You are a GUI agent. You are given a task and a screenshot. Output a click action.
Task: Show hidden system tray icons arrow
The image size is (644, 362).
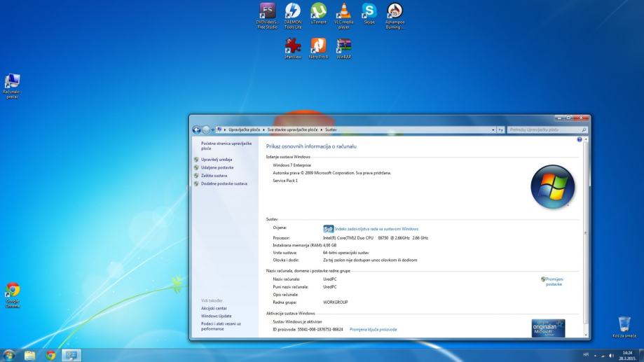594,355
